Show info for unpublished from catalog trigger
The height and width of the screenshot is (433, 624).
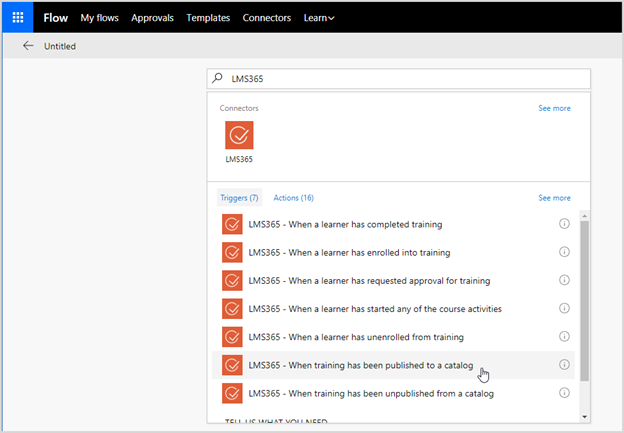(564, 393)
